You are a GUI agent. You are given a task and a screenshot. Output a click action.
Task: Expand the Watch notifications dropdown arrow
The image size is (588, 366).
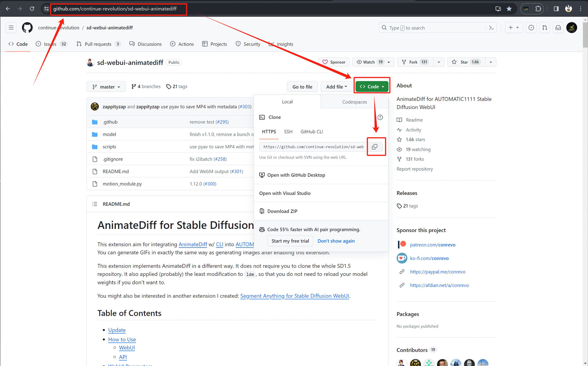[x=389, y=62]
